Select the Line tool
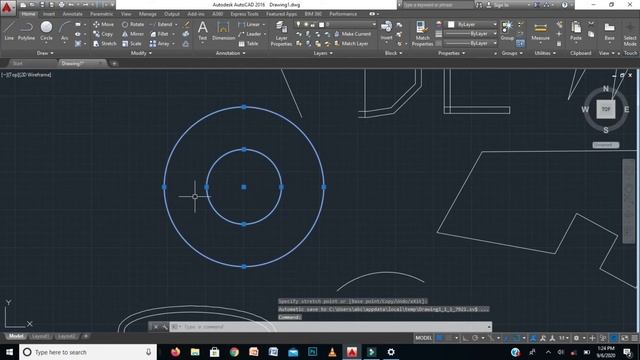This screenshot has height=360, width=640. coord(9,31)
